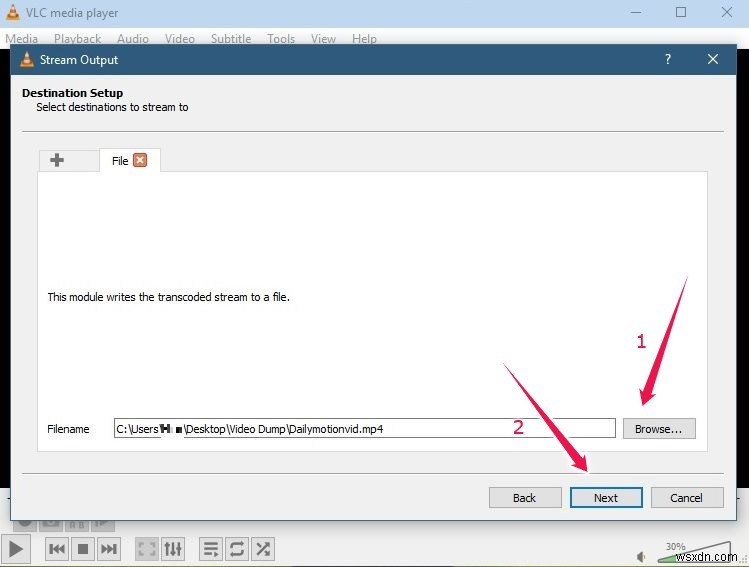Close the VLC media player window

[727, 12]
